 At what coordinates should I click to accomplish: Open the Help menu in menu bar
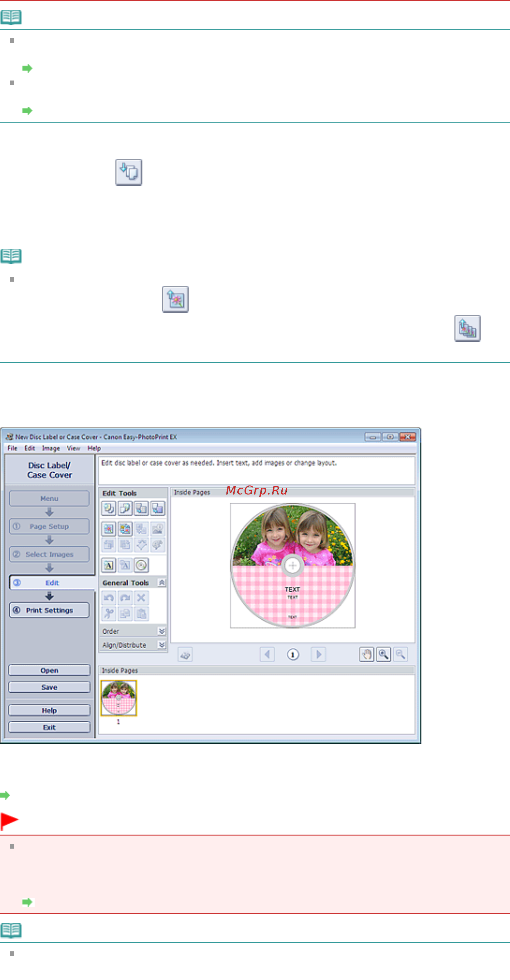94,448
